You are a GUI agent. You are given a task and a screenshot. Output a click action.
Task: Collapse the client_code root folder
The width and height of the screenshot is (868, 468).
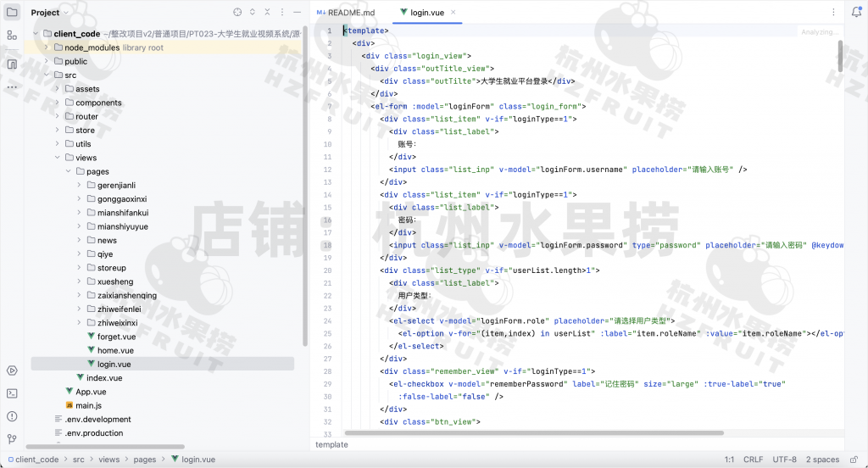pos(36,34)
